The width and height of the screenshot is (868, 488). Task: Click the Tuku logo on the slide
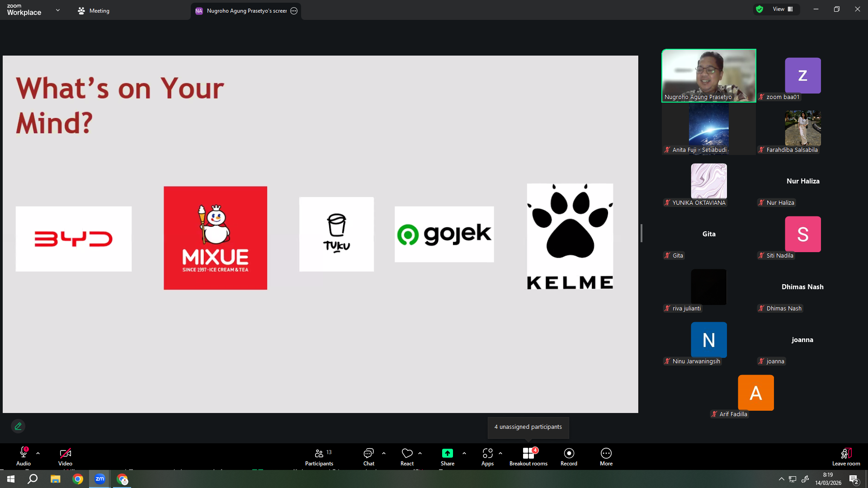(336, 234)
